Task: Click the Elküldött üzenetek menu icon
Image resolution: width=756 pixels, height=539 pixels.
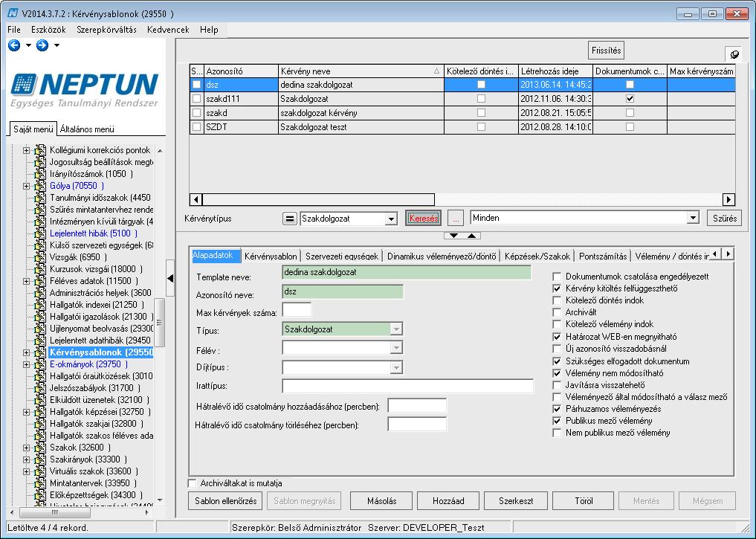Action: point(40,400)
